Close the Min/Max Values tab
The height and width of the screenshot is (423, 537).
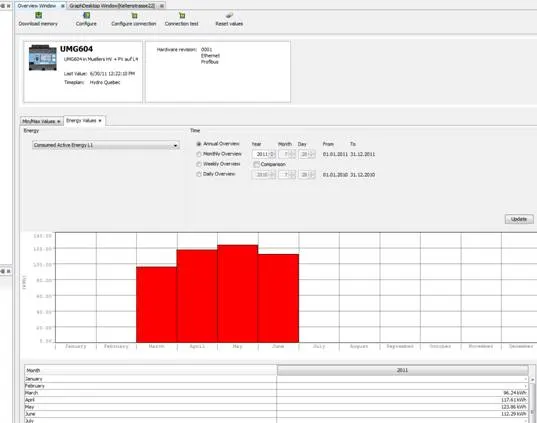[59, 122]
